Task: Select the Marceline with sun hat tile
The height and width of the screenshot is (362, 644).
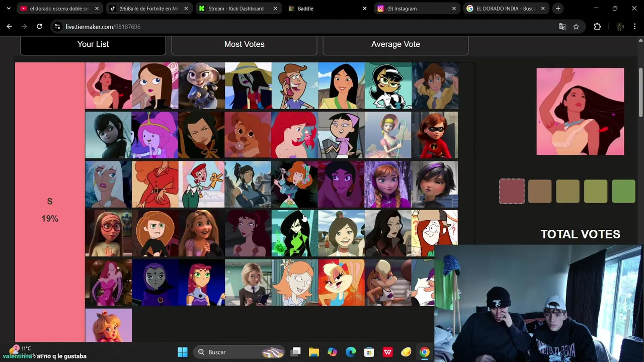Action: click(x=248, y=85)
